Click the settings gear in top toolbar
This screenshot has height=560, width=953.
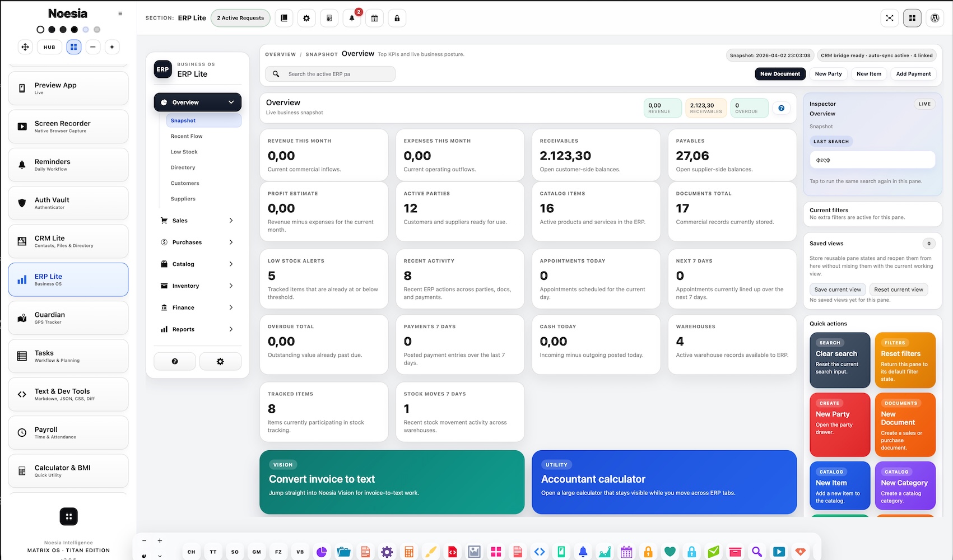[306, 18]
